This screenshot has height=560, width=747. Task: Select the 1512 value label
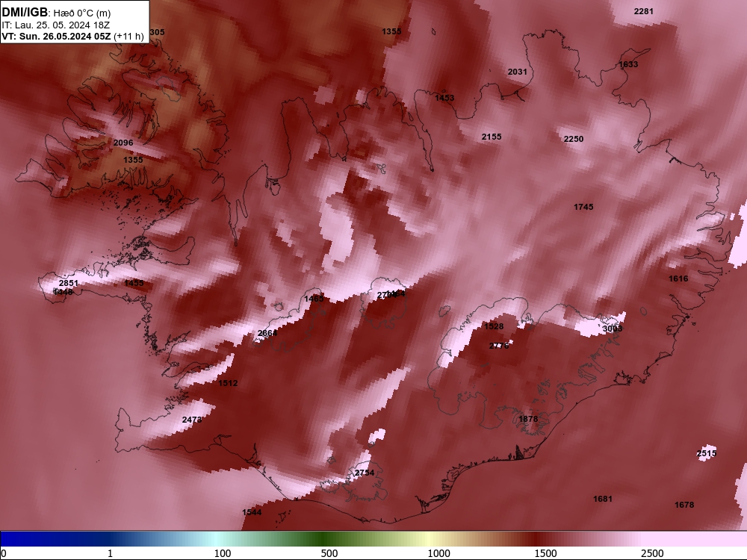228,383
